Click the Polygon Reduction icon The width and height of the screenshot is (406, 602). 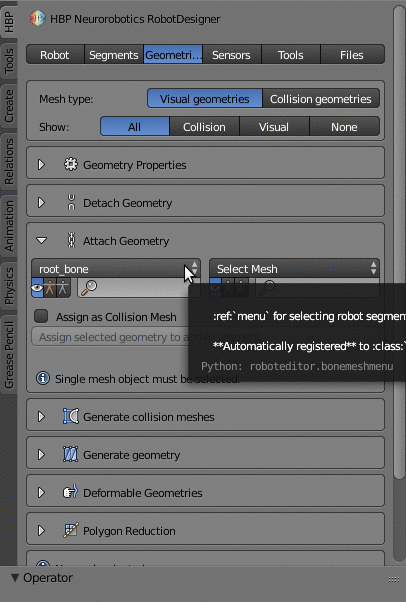(71, 531)
